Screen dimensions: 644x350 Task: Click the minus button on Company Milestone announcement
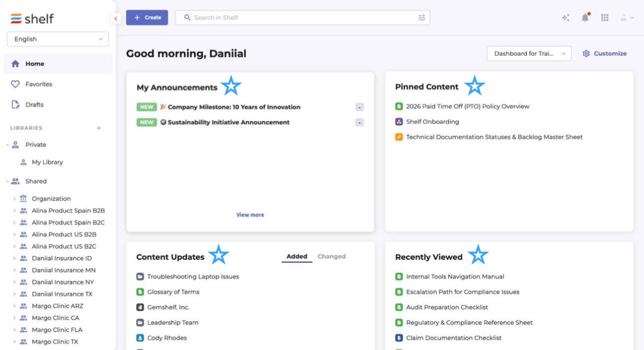click(359, 107)
